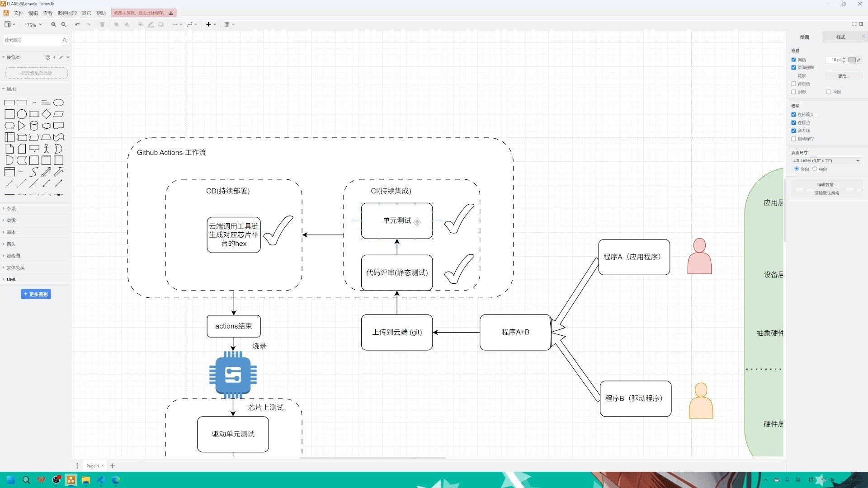Select the diamond shape in 通用 palette
868x488 pixels.
tap(46, 114)
